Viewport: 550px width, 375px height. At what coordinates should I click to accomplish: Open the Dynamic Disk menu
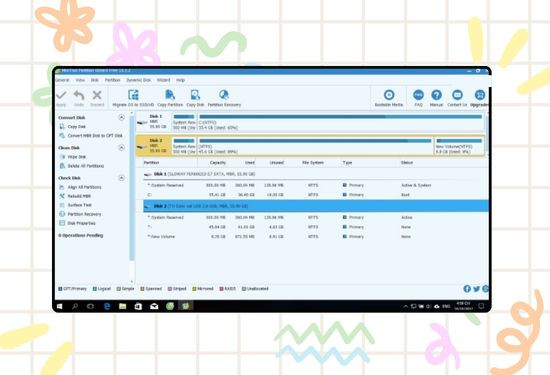point(138,80)
